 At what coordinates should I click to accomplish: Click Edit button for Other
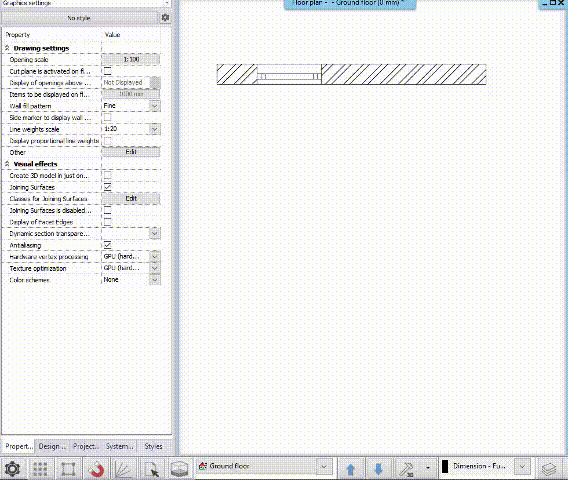(131, 152)
